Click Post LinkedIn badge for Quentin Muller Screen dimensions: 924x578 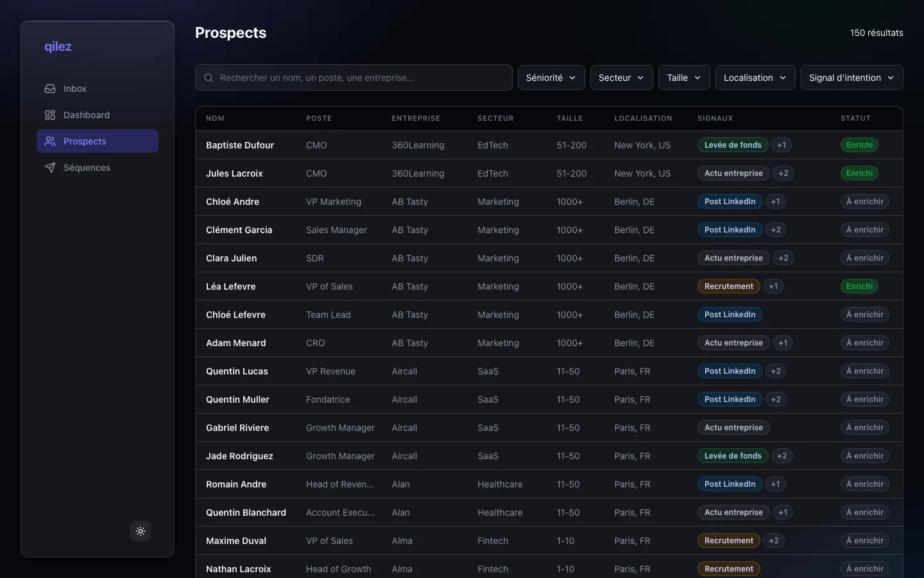[730, 399]
